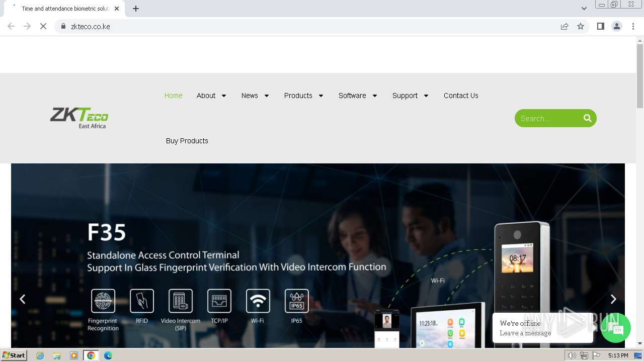Select the About menu item
The width and height of the screenshot is (644, 362).
206,96
